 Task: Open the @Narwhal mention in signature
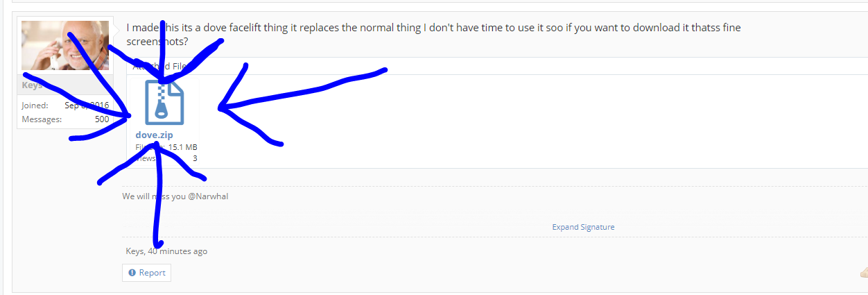click(x=208, y=196)
